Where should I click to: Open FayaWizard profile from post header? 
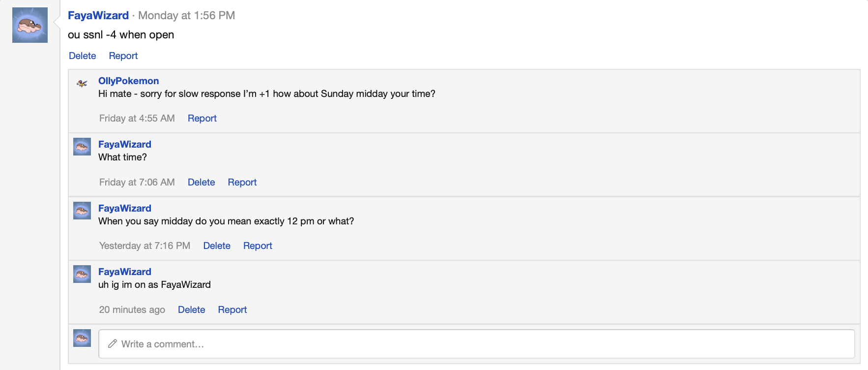pos(98,15)
